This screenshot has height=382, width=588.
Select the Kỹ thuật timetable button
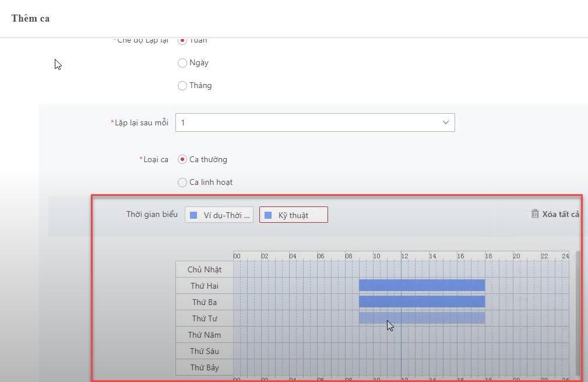click(x=293, y=215)
